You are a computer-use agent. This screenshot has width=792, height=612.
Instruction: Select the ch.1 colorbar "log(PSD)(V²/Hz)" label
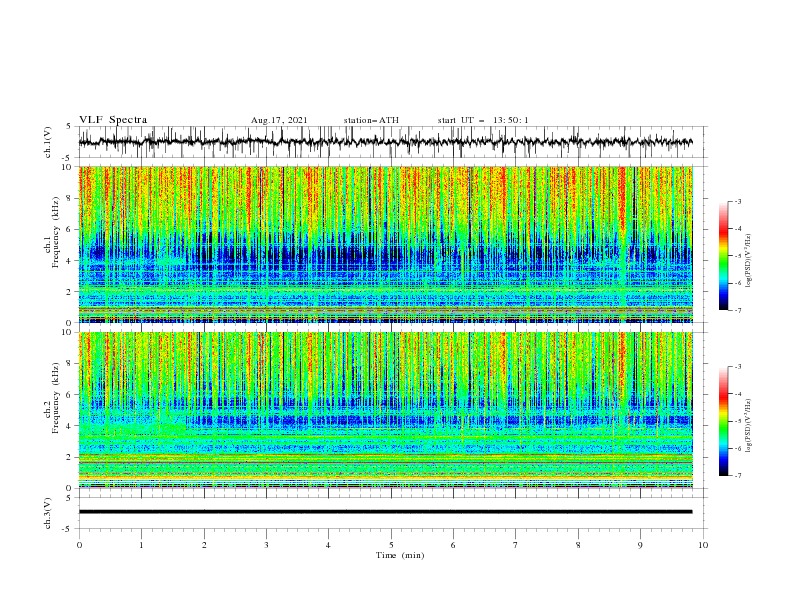pos(749,261)
